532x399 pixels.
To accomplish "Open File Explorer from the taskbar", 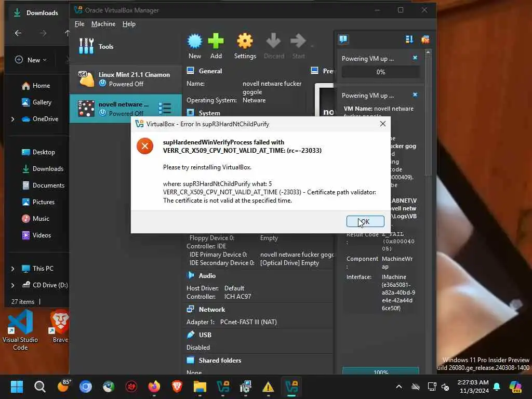I will coord(200,387).
